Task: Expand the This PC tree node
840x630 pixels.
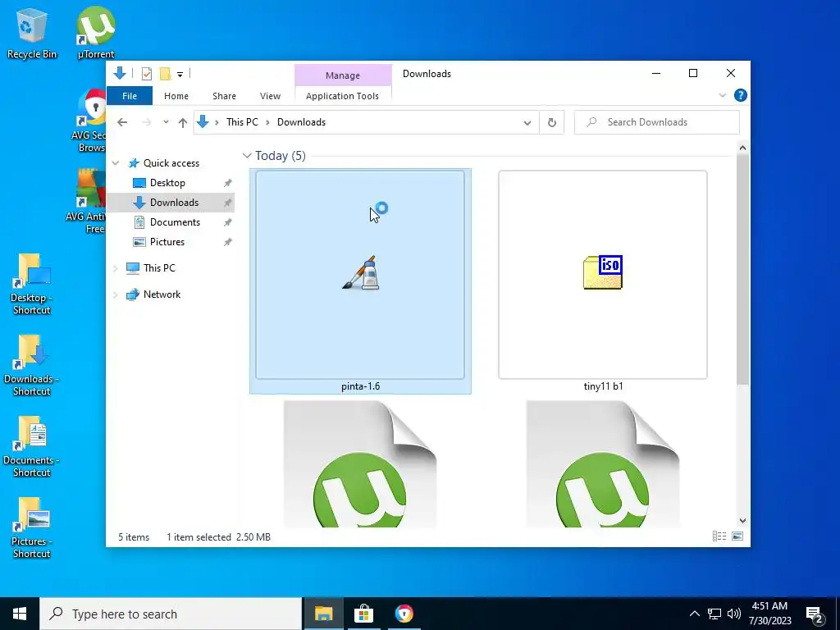Action: click(x=115, y=268)
